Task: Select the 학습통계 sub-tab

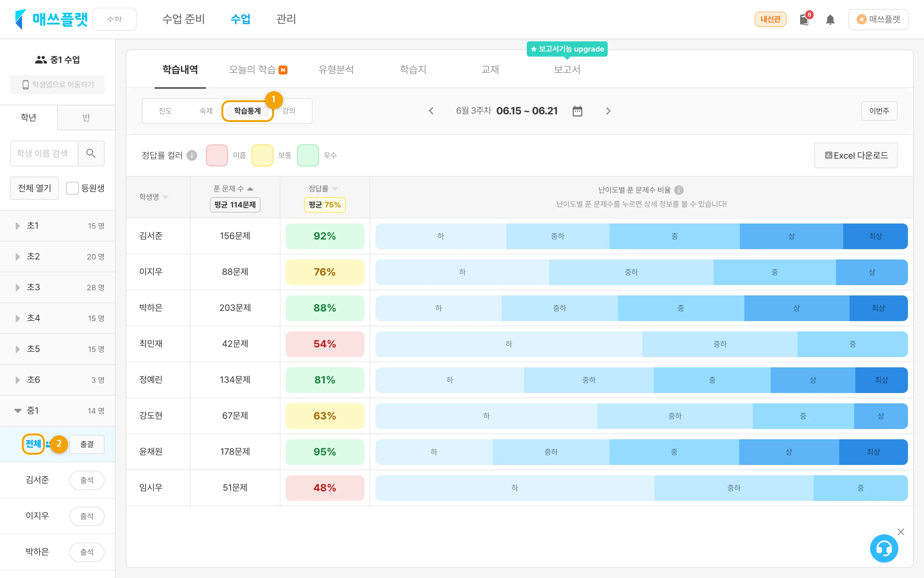Action: tap(247, 111)
